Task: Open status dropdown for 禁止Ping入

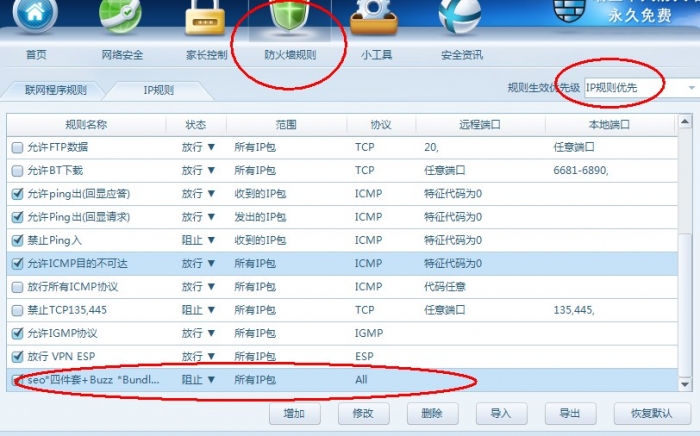Action: (x=211, y=240)
